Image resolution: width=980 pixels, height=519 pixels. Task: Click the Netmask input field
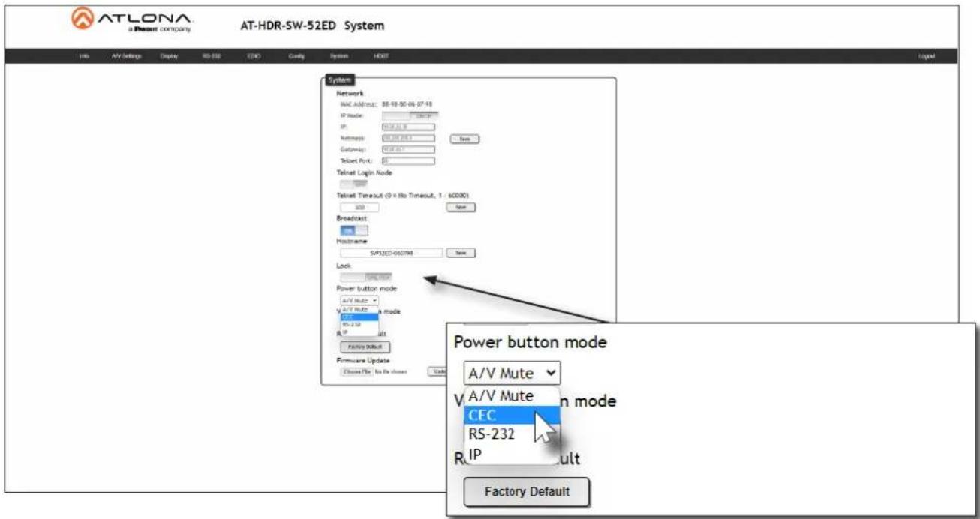(408, 139)
